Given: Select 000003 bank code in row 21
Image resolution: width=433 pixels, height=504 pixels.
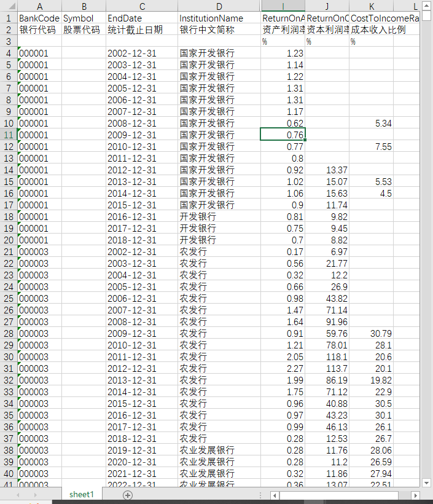Looking at the screenshot, I should click(x=39, y=251).
